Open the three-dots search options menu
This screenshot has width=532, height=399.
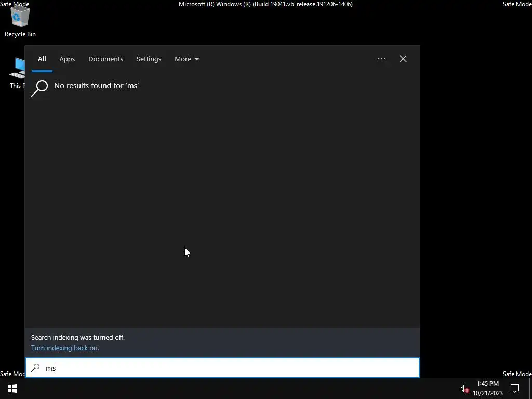(381, 59)
